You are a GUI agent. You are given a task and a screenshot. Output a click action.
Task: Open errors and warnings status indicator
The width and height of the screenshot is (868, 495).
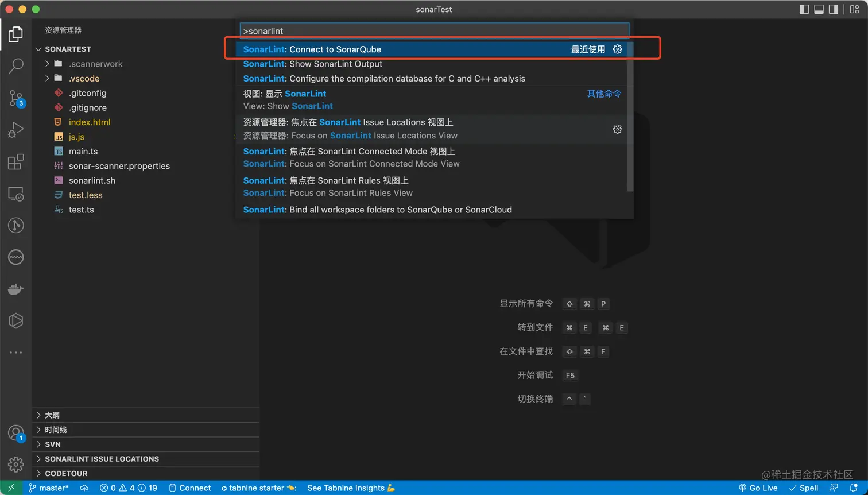pos(129,488)
